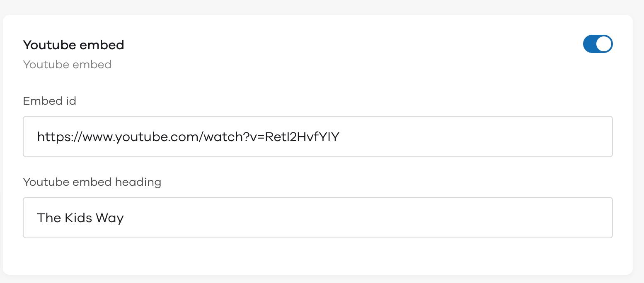
Task: Toggle the Youtube embed switch off
Action: pos(598,44)
